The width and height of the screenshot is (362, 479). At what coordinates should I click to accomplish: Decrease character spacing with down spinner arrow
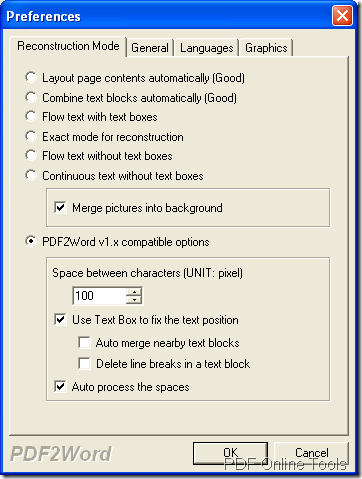click(x=134, y=300)
